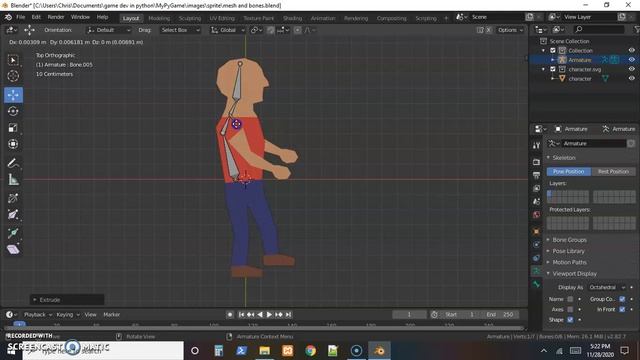Hide the Armature object in outliner
Image resolution: width=640 pixels, height=360 pixels.
point(631,60)
